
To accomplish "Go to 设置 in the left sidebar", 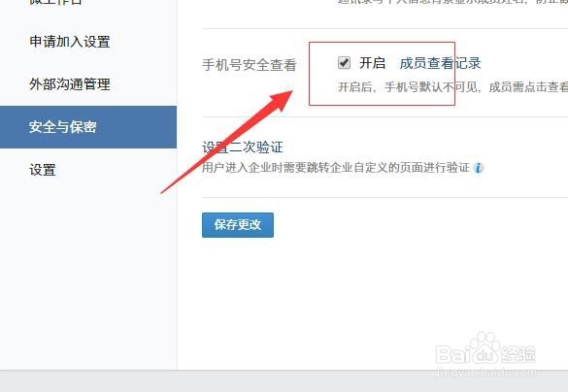I will point(43,170).
